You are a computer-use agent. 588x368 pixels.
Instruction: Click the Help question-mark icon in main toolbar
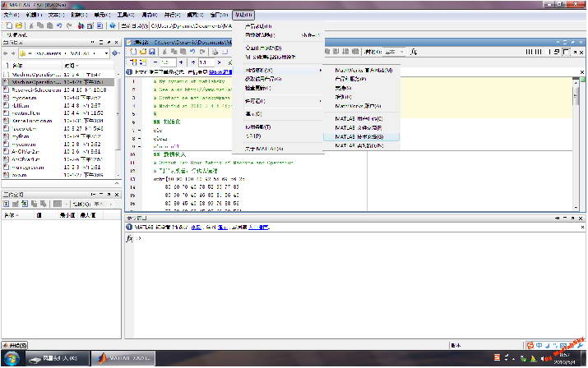[113, 25]
